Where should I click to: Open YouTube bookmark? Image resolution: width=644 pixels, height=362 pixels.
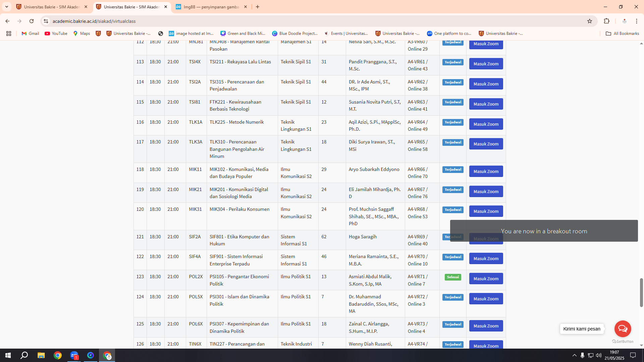(x=56, y=34)
